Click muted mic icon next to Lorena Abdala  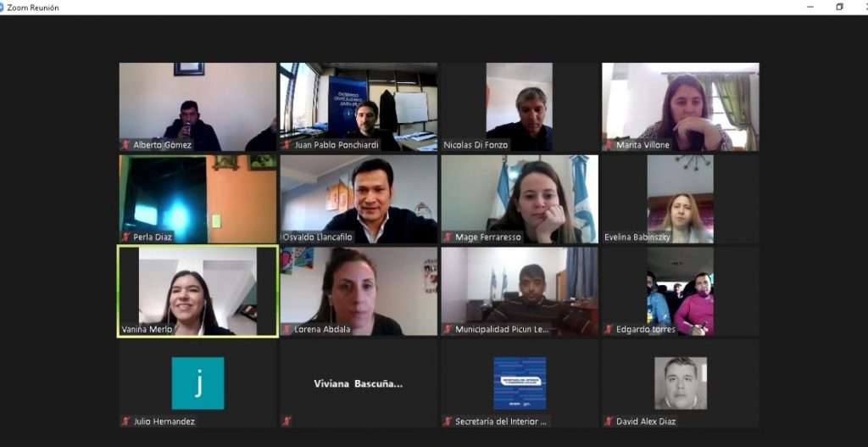coord(287,330)
